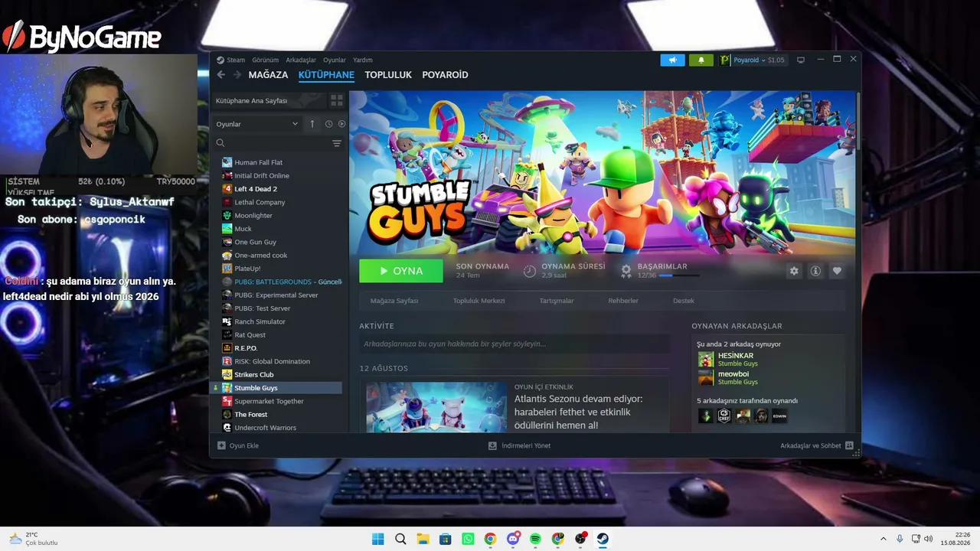The width and height of the screenshot is (980, 551).
Task: Sort library by ascending arrow button
Action: click(x=312, y=124)
